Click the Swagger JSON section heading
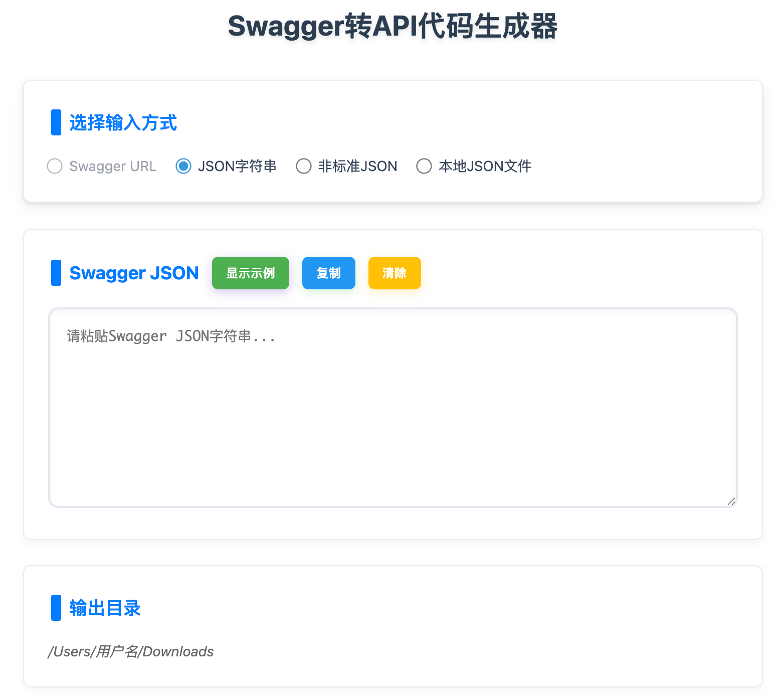Viewport: 784px width, 698px height. click(x=134, y=273)
